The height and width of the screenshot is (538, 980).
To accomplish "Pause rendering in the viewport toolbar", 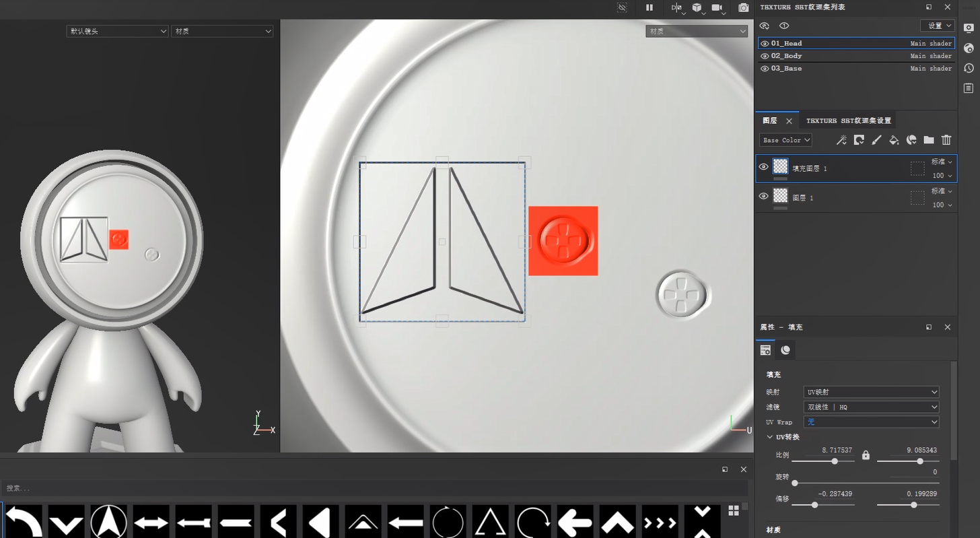I will pyautogui.click(x=650, y=8).
